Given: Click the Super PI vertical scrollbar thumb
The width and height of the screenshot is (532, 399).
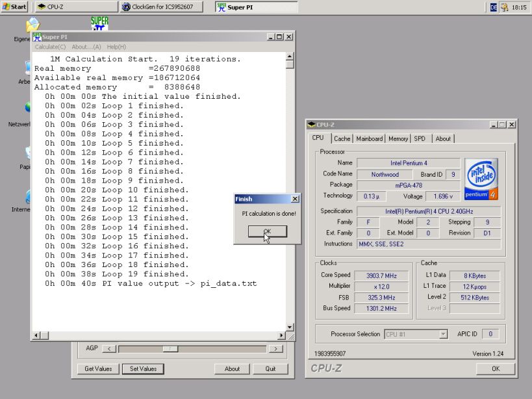Looking at the screenshot, I should coord(290,64).
